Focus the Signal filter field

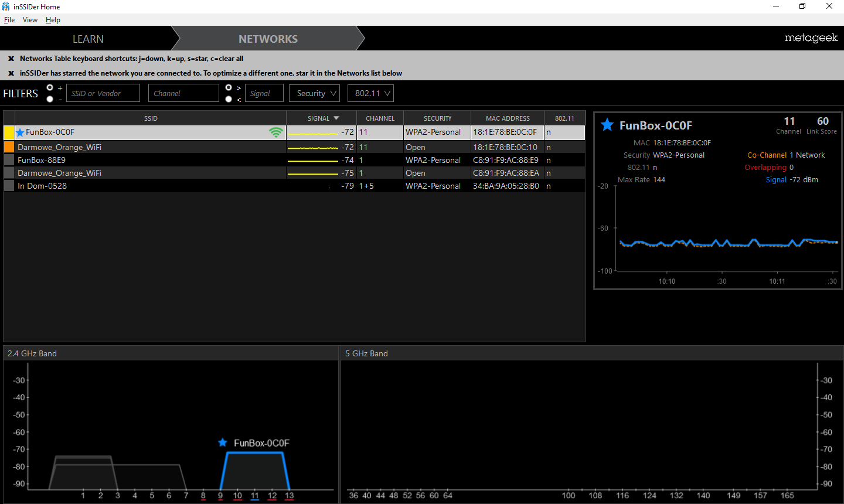pos(264,93)
